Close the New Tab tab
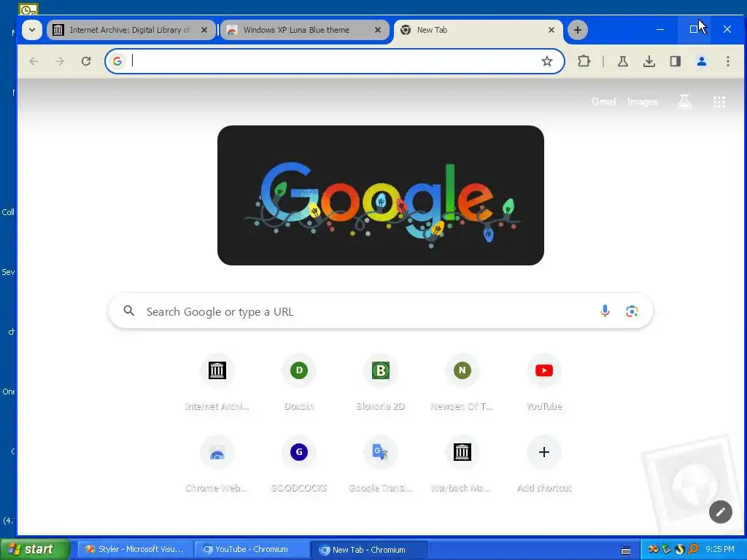 [551, 30]
